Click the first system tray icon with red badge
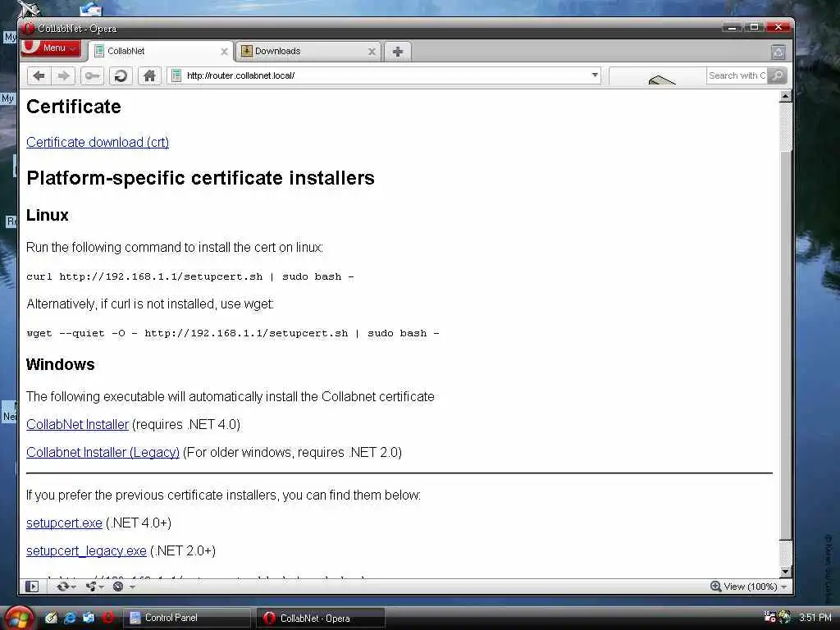840x630 pixels. 769,617
